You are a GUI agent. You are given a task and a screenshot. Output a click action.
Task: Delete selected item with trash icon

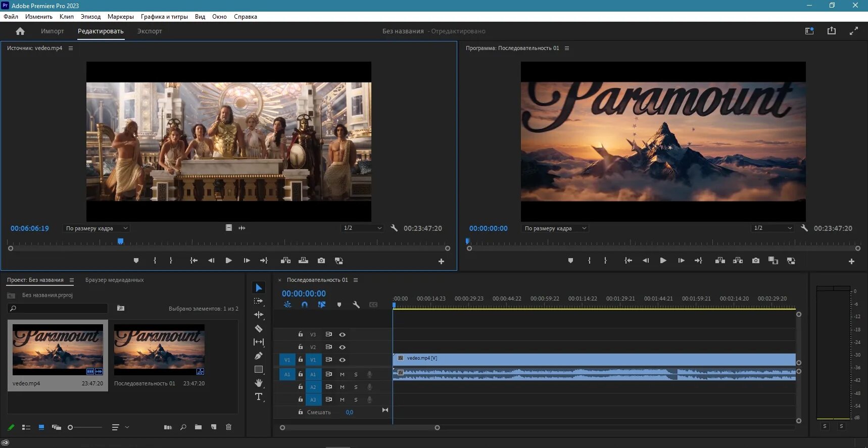pos(228,427)
